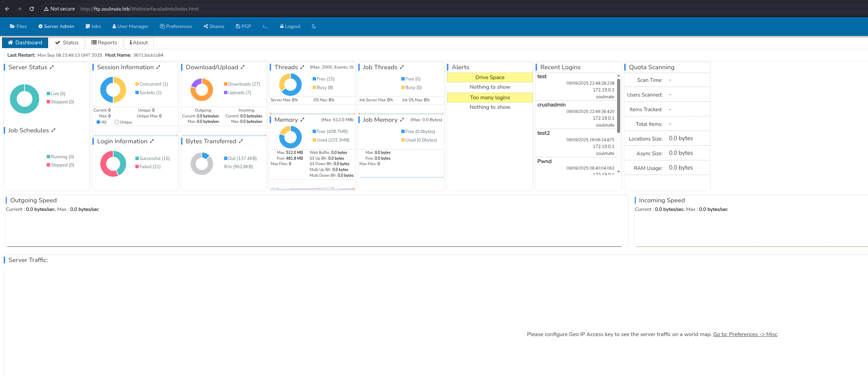Viewport: 868px width, 376px height.
Task: Switch to the Status tab
Action: (67, 42)
